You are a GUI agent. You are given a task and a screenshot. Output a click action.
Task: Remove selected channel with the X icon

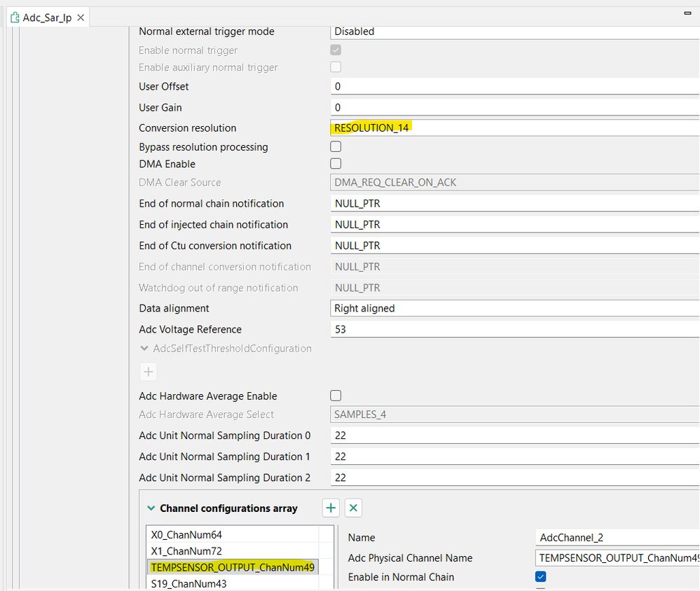coord(353,507)
